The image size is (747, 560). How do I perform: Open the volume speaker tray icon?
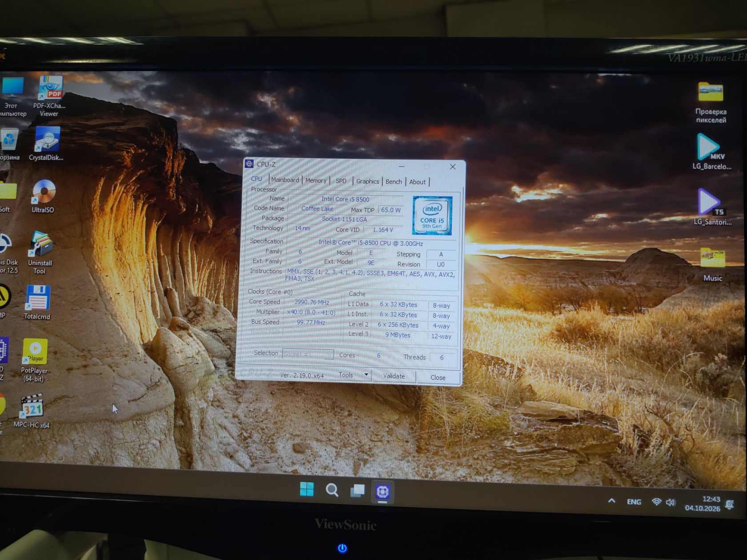point(671,503)
